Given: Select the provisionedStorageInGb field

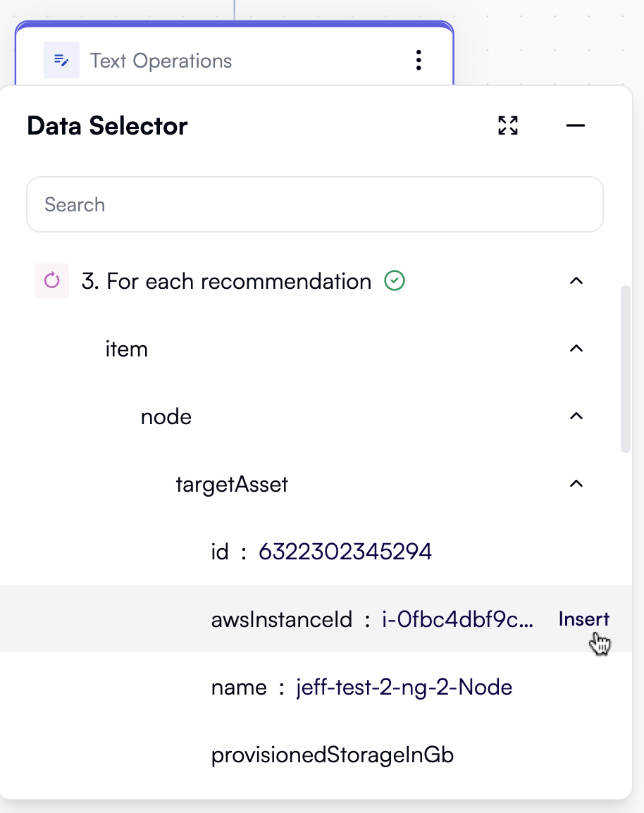Looking at the screenshot, I should pos(332,755).
